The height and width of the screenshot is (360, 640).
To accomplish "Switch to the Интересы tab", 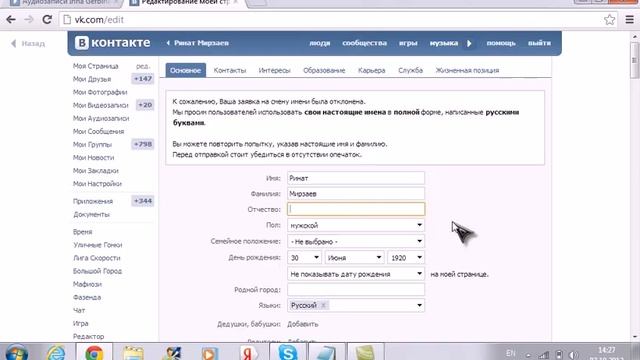I will [274, 70].
